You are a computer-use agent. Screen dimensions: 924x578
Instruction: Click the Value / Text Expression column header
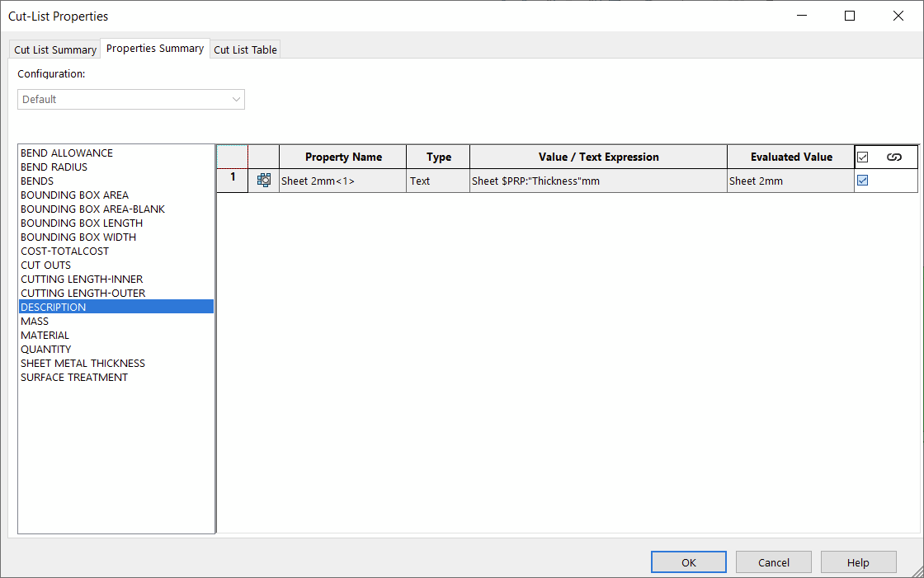click(x=598, y=157)
